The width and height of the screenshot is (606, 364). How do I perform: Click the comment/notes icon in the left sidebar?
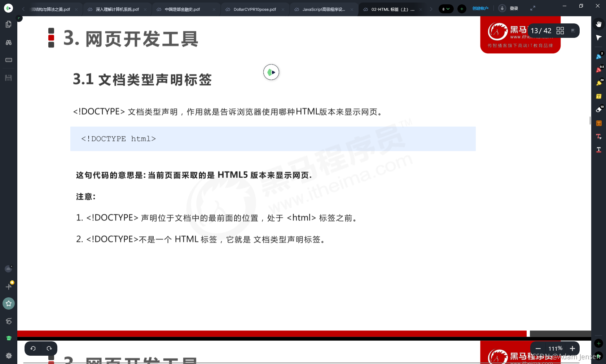pyautogui.click(x=9, y=60)
